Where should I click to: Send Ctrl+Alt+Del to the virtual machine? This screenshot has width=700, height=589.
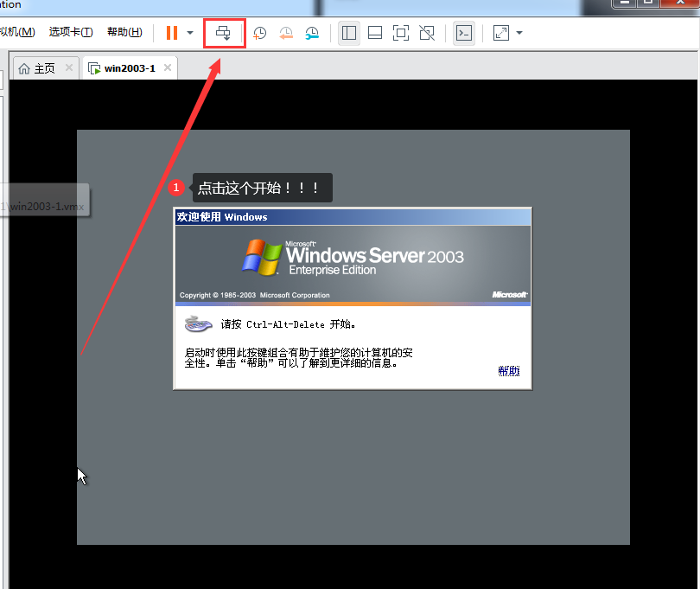(x=223, y=33)
